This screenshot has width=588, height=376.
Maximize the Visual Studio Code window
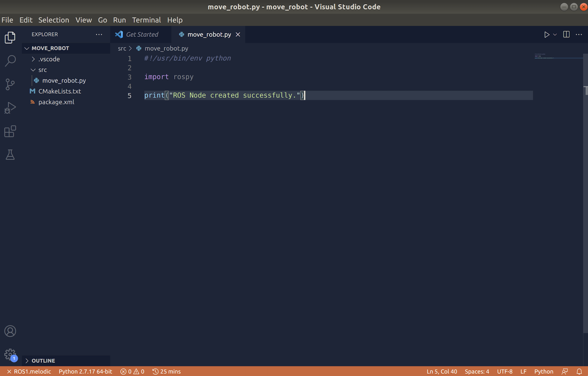pos(574,7)
